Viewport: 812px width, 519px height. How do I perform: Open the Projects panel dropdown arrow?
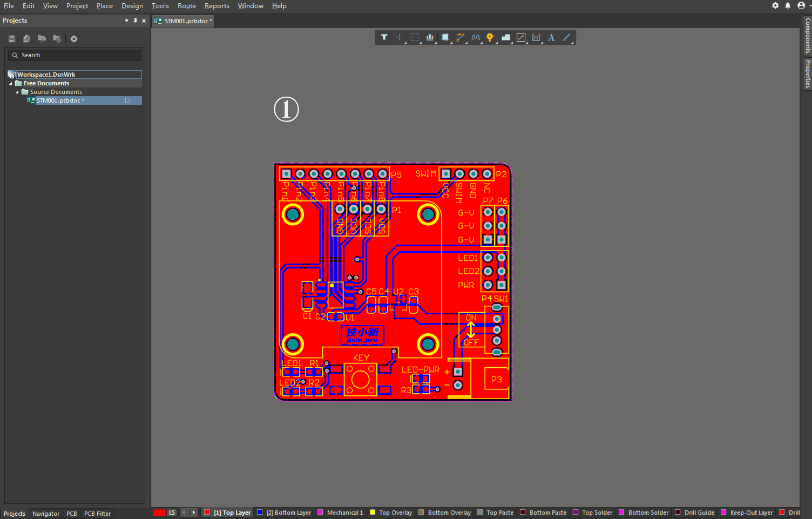pyautogui.click(x=126, y=21)
